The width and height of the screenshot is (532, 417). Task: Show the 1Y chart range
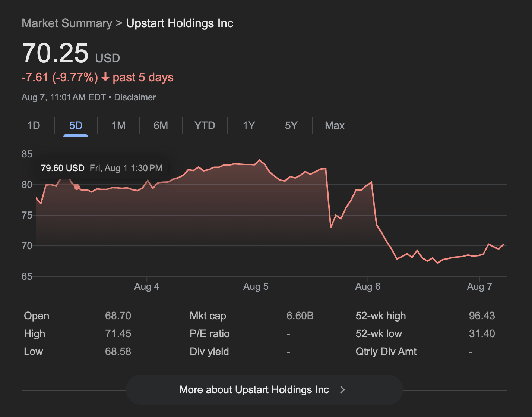click(249, 125)
